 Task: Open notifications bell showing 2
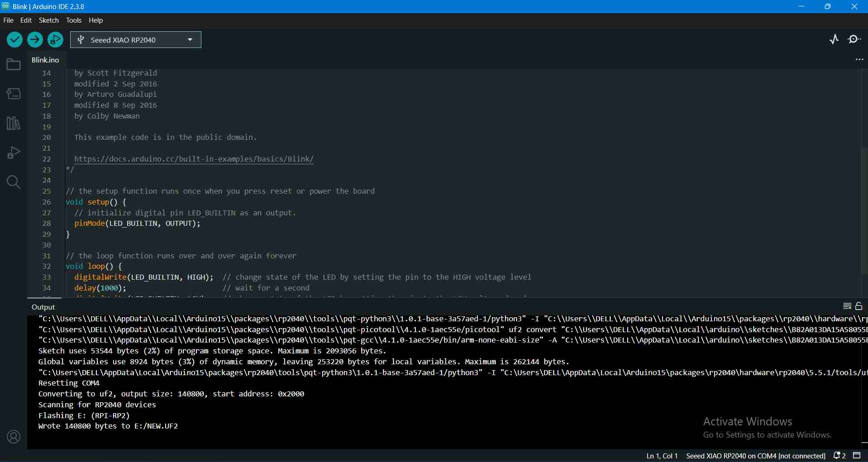click(839, 456)
